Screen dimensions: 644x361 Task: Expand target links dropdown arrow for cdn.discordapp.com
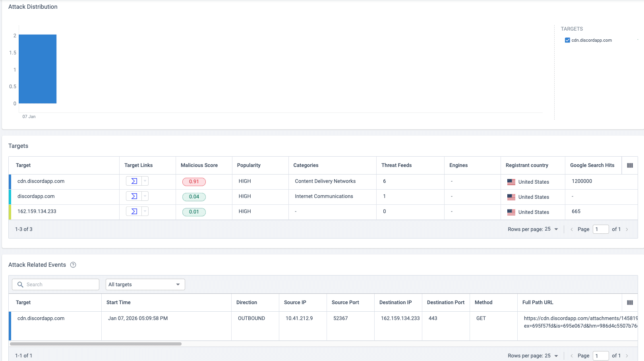coord(145,181)
